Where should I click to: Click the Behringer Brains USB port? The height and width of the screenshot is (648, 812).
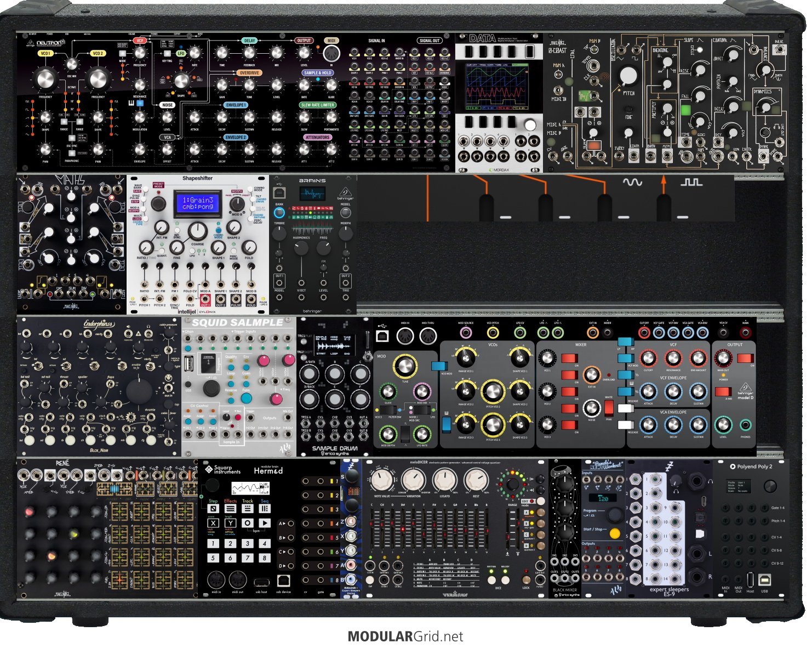point(279,192)
